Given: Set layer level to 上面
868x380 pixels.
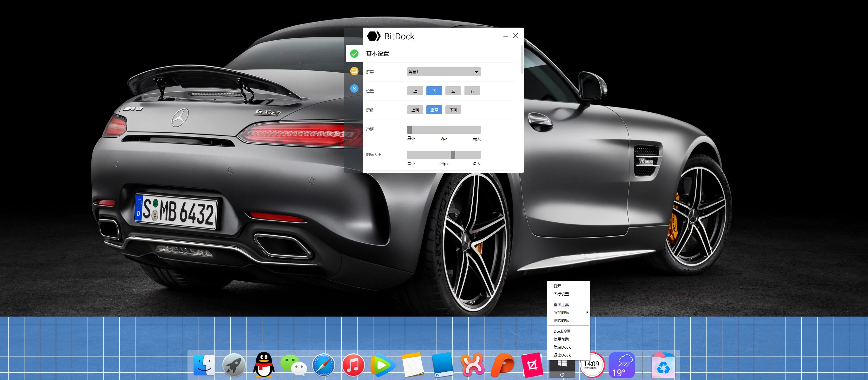Looking at the screenshot, I should [x=415, y=110].
